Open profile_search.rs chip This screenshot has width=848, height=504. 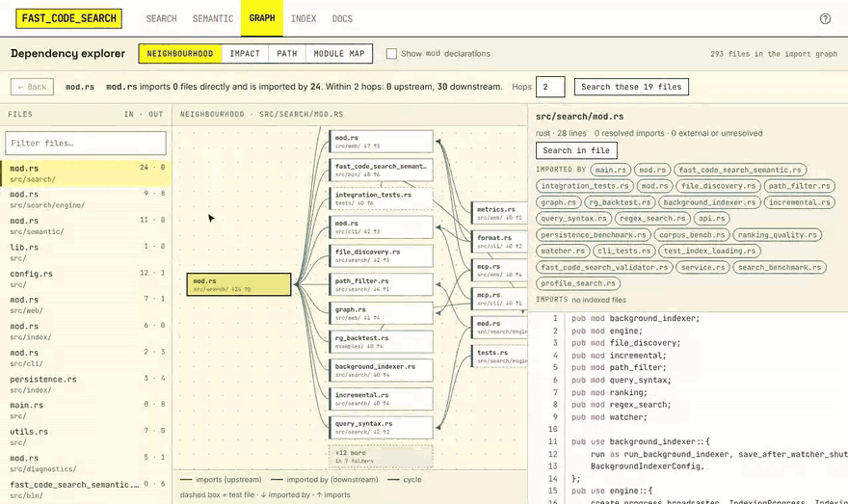578,283
